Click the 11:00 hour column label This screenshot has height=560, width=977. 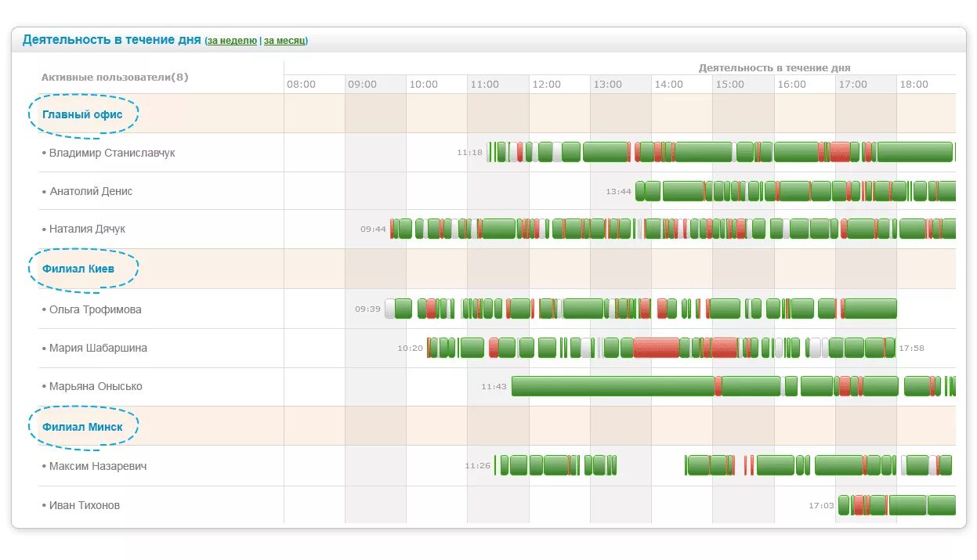(485, 85)
